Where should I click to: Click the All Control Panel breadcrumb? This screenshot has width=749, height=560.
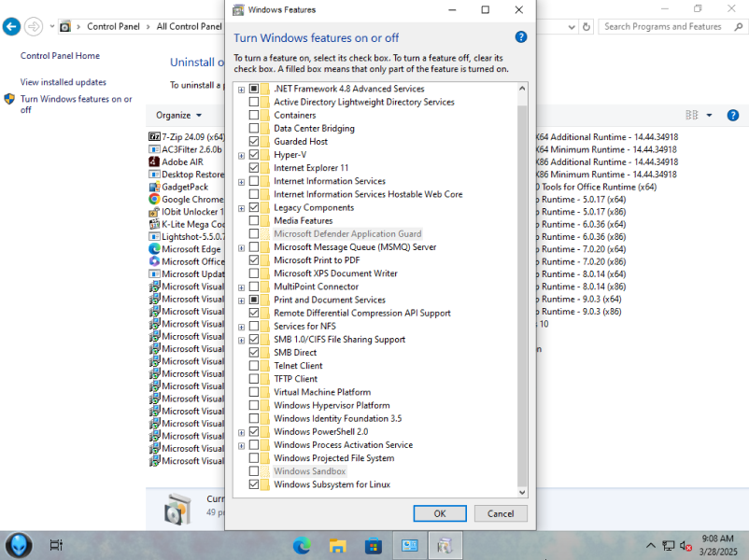(190, 27)
